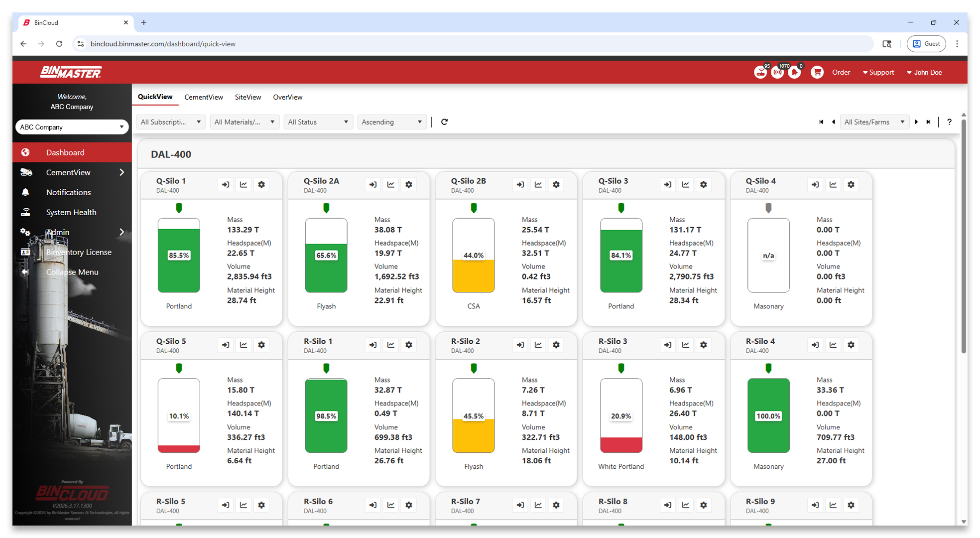This screenshot has height=538, width=980.
Task: Open All Status filter dropdown
Action: click(x=318, y=122)
